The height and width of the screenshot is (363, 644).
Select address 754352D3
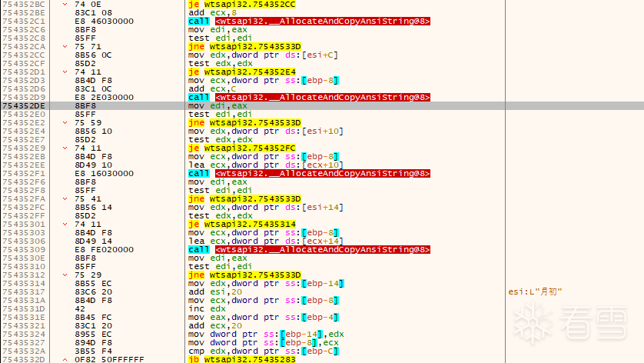pos(23,81)
